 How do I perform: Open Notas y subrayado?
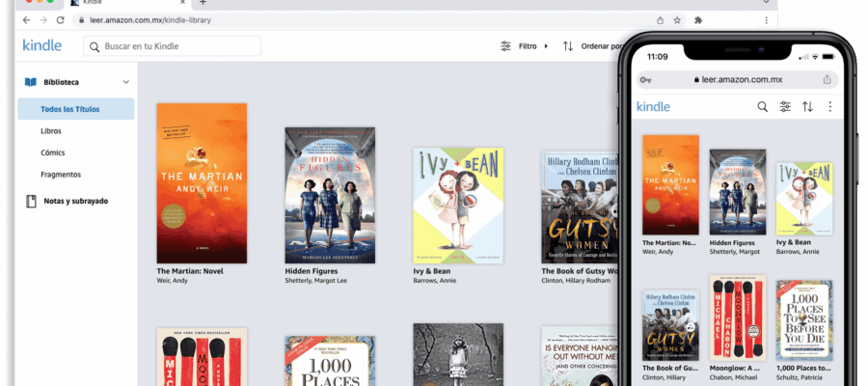coord(76,201)
